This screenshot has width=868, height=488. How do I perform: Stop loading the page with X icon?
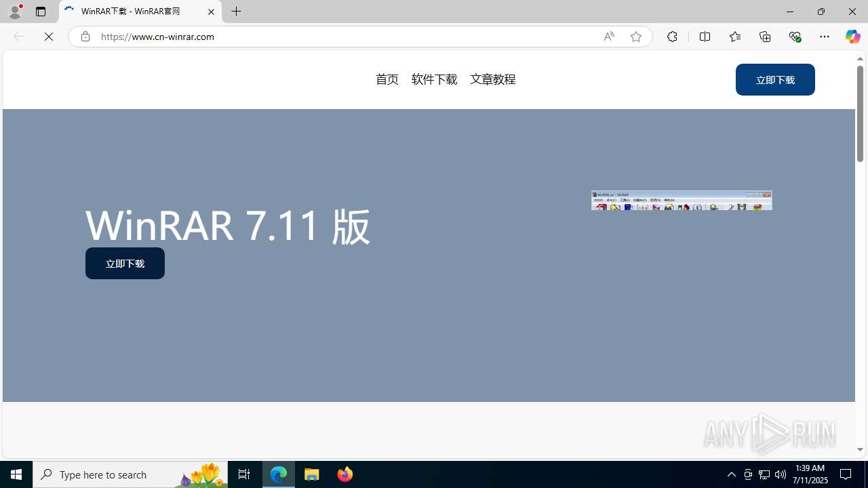(x=49, y=37)
